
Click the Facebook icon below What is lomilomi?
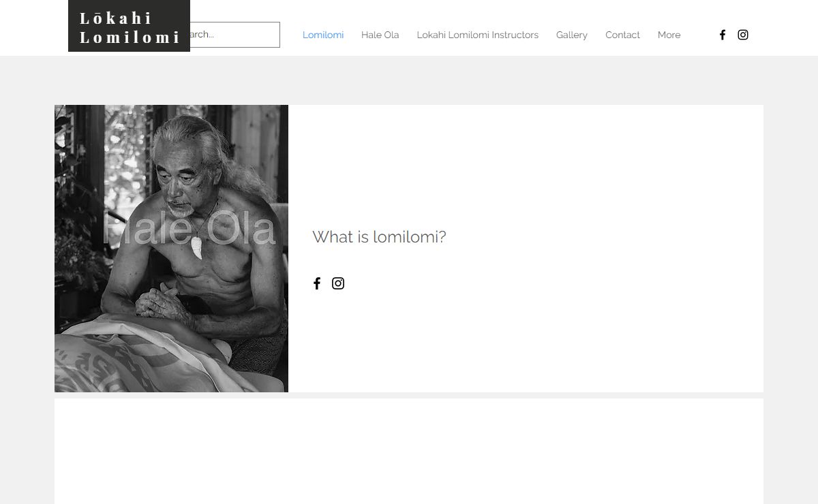[x=317, y=283]
